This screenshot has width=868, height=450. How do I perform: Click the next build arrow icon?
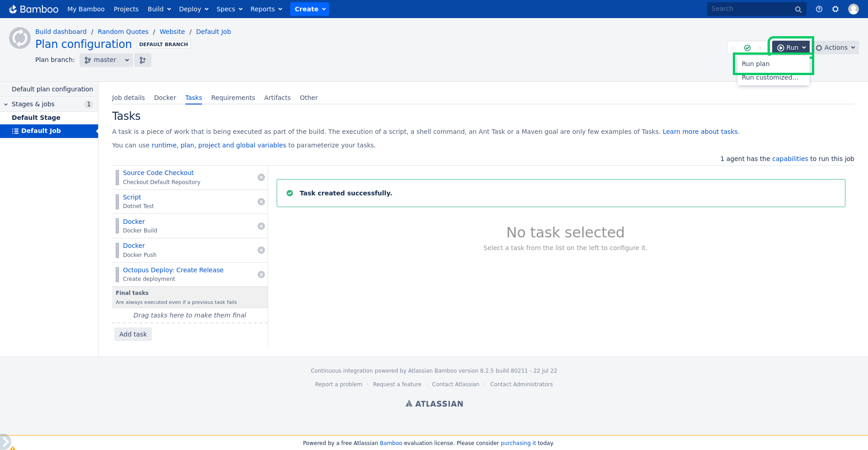pos(759,48)
